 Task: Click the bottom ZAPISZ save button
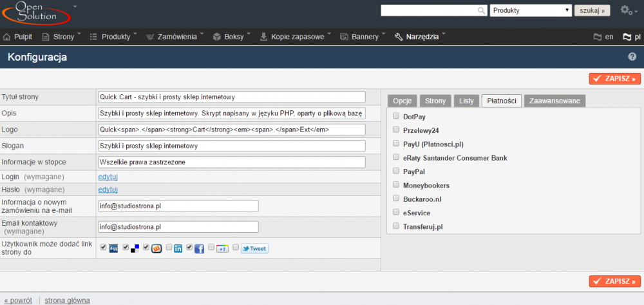click(x=615, y=281)
